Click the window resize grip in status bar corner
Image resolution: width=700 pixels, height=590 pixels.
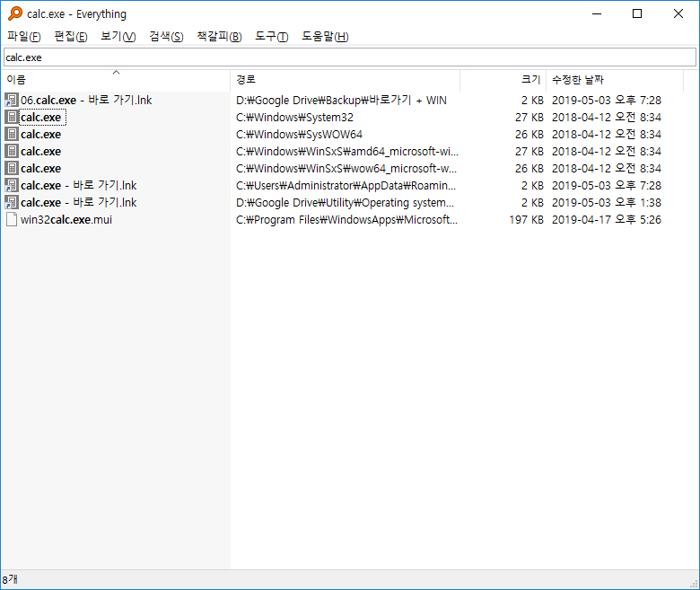[x=695, y=584]
